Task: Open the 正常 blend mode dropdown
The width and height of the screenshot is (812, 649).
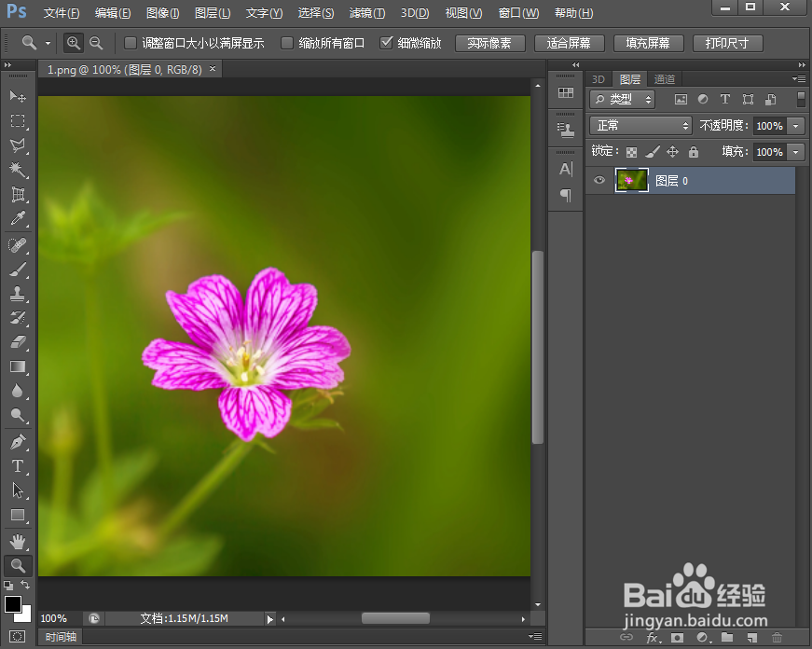Action: pyautogui.click(x=640, y=125)
